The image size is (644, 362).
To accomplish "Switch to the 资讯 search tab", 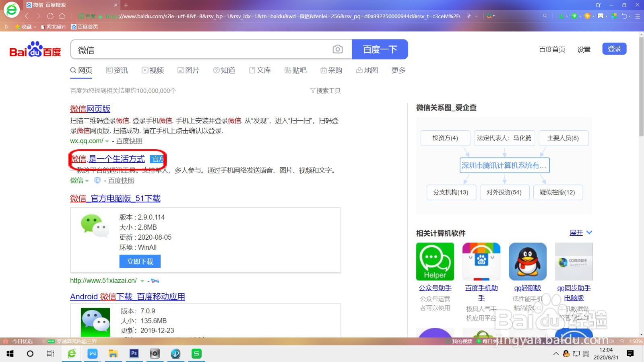I will [117, 70].
